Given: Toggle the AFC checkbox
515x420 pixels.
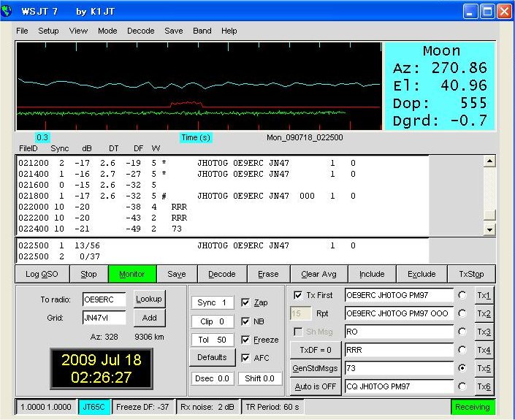Looking at the screenshot, I should click(x=245, y=358).
